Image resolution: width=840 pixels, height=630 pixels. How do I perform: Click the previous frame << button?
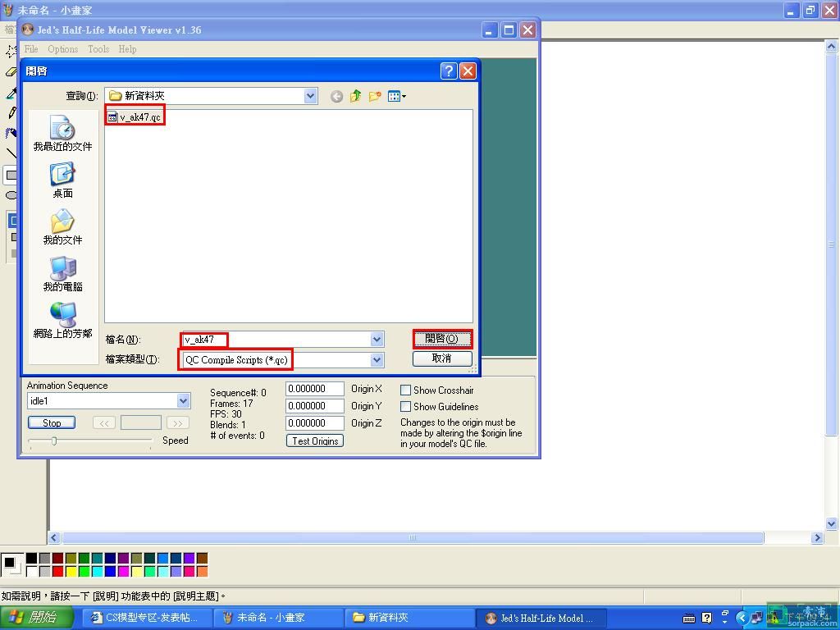pyautogui.click(x=104, y=422)
